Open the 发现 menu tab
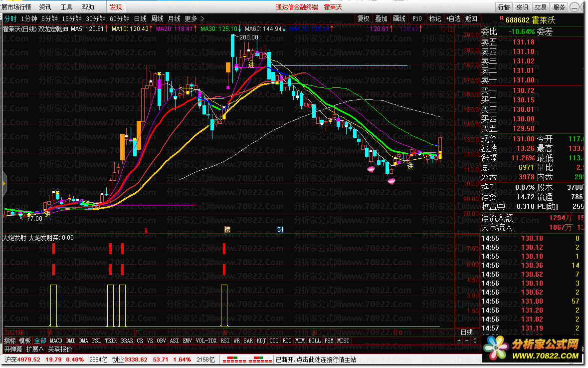The image size is (588, 368). [116, 7]
